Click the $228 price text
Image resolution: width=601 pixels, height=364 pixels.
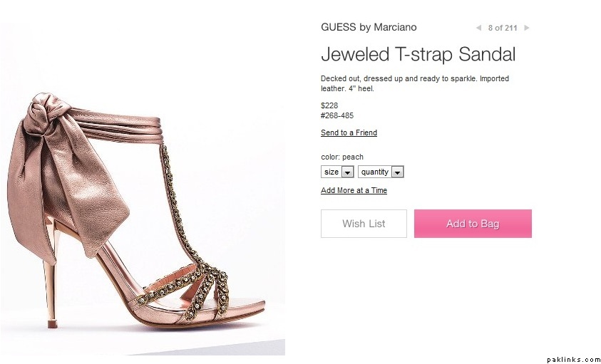point(329,105)
